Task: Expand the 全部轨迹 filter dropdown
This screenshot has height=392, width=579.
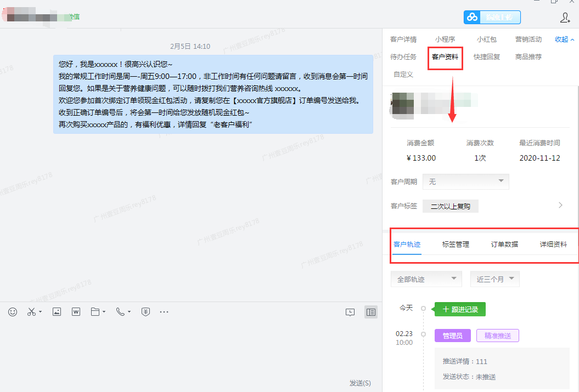Action: coord(426,279)
